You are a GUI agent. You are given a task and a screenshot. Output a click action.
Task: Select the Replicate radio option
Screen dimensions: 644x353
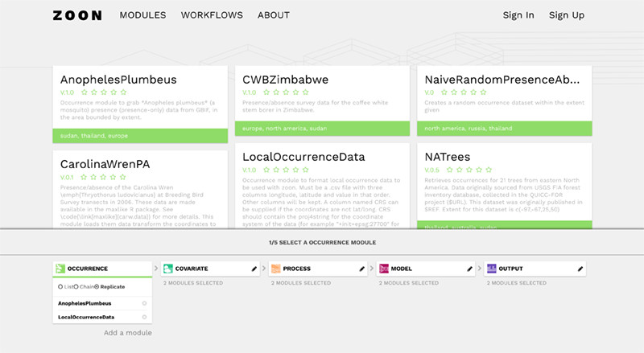click(x=97, y=286)
